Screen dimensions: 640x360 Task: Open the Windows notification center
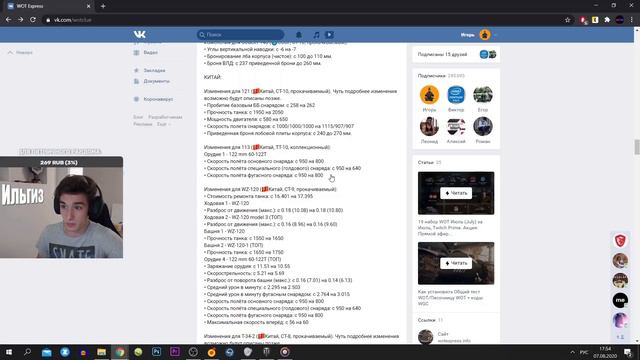tap(628, 352)
